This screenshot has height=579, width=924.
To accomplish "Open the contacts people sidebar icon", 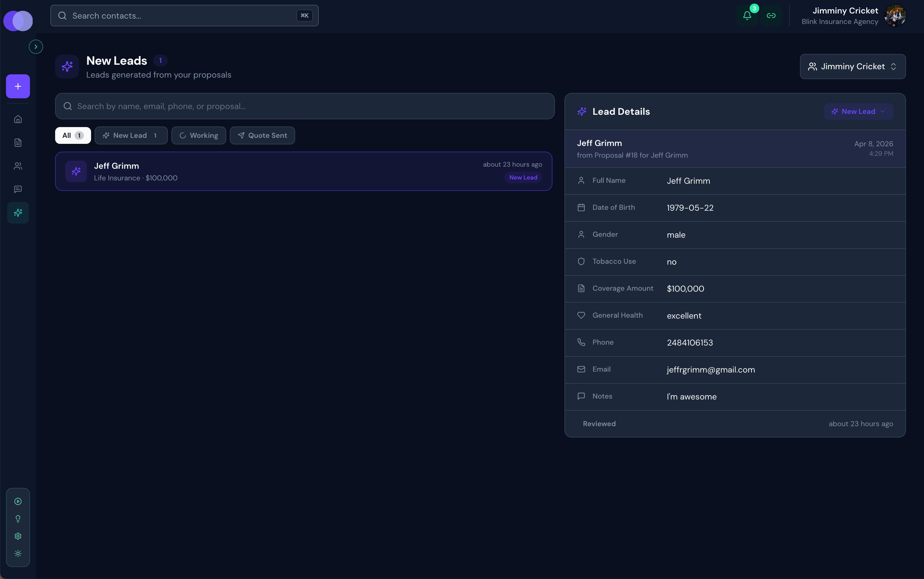I will 18,166.
